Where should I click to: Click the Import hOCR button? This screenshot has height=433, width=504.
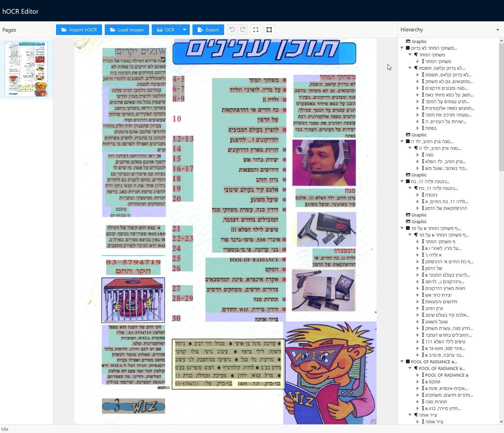click(79, 30)
